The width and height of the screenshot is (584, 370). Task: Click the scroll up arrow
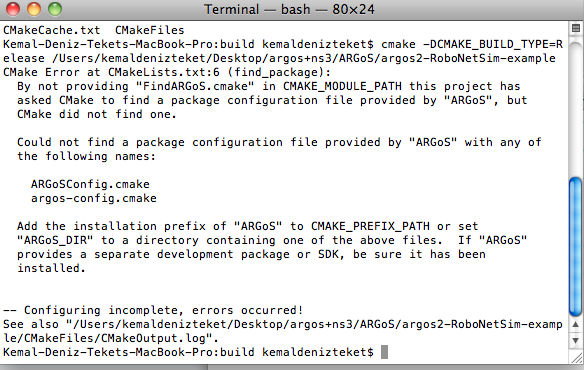pos(575,325)
